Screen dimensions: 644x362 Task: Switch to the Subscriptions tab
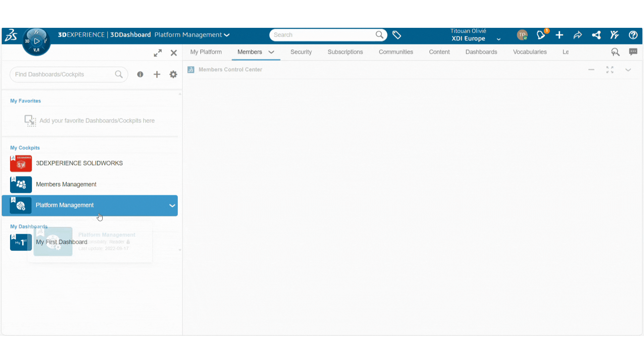pyautogui.click(x=345, y=52)
